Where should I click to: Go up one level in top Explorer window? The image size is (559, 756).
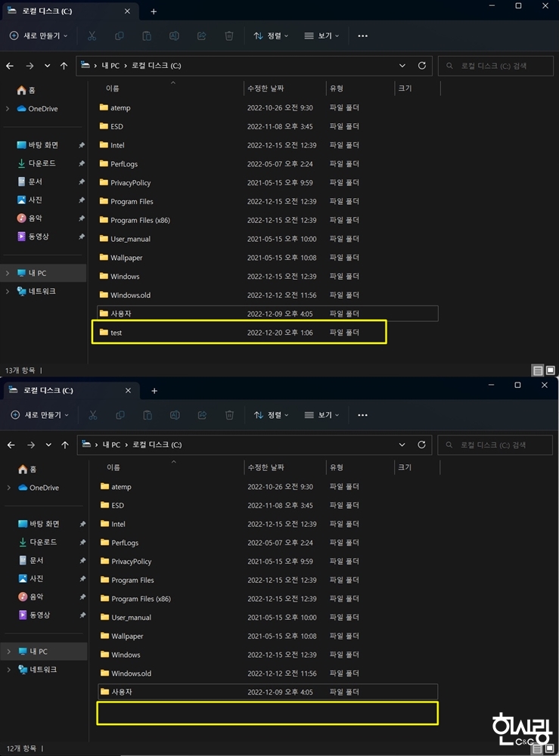tap(64, 66)
